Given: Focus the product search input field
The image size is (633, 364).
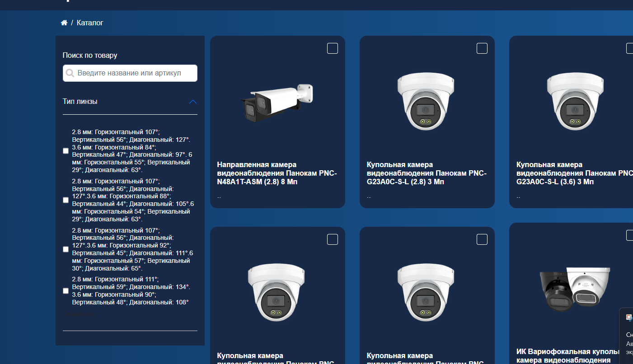Looking at the screenshot, I should [x=130, y=73].
